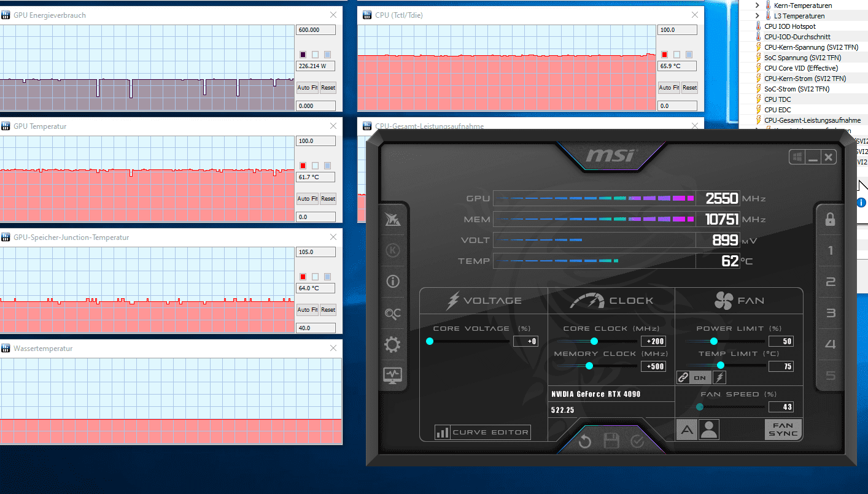Apply settings with the checkmark icon
868x494 pixels.
click(x=637, y=441)
